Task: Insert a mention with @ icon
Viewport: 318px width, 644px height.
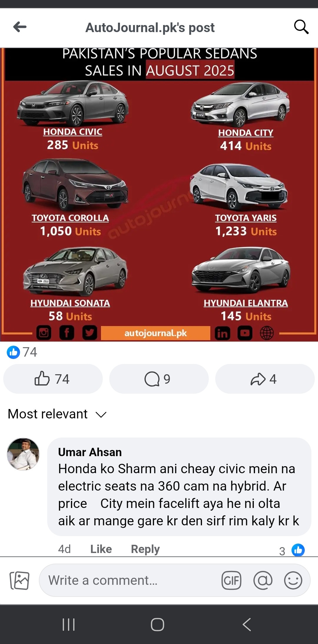Action: point(263,580)
